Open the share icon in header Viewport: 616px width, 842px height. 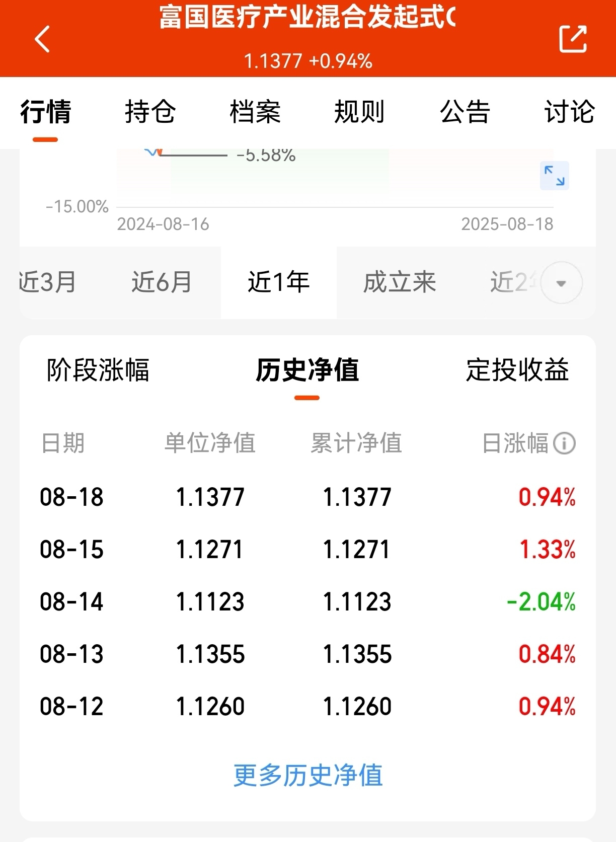[573, 39]
